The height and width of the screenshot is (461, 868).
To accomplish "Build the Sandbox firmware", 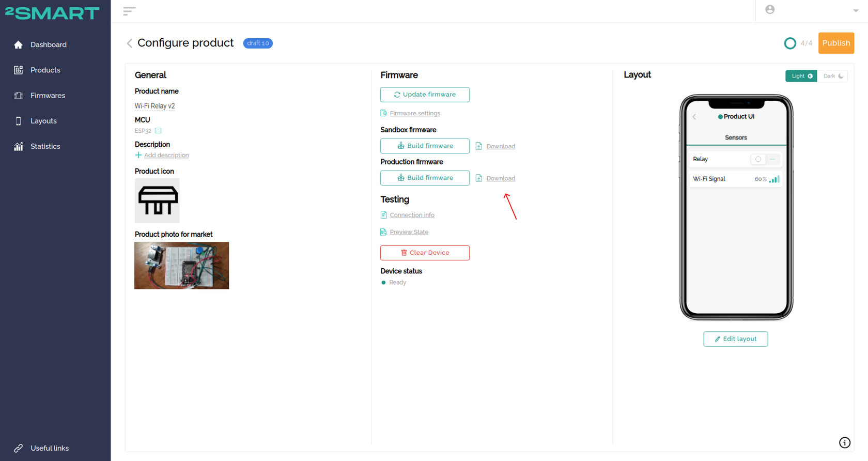I will pyautogui.click(x=425, y=146).
